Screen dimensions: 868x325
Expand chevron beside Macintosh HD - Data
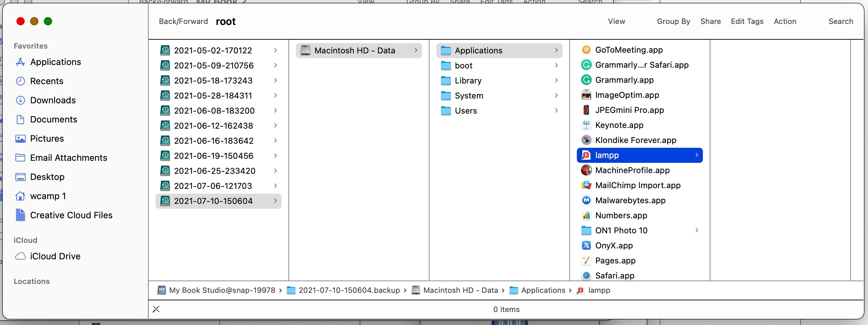click(x=416, y=50)
